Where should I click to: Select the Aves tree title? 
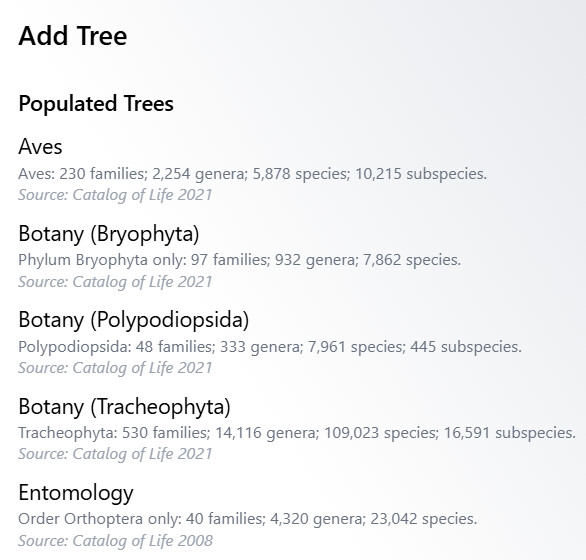click(x=40, y=146)
